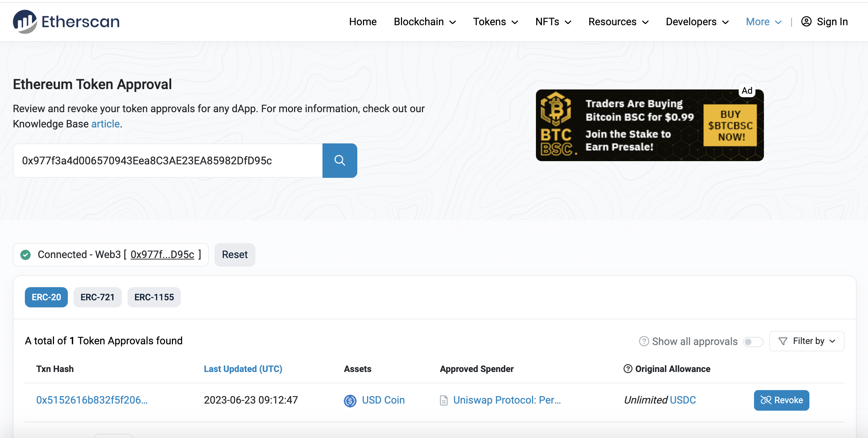The width and height of the screenshot is (868, 438).
Task: Click the address search input field
Action: pyautogui.click(x=168, y=160)
